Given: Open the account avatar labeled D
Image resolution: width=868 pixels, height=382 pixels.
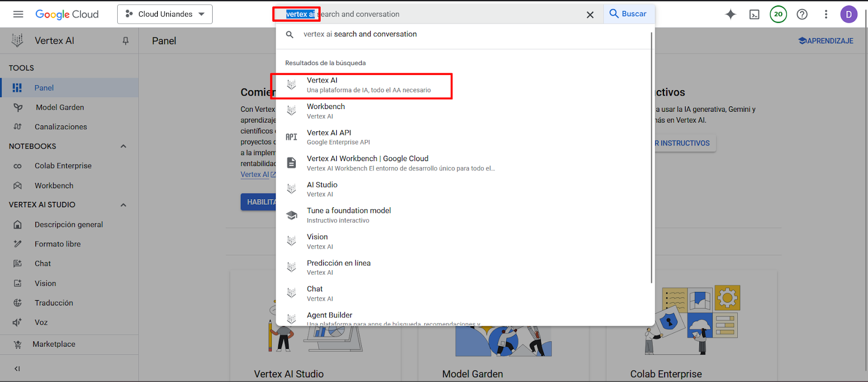Looking at the screenshot, I should pos(848,14).
